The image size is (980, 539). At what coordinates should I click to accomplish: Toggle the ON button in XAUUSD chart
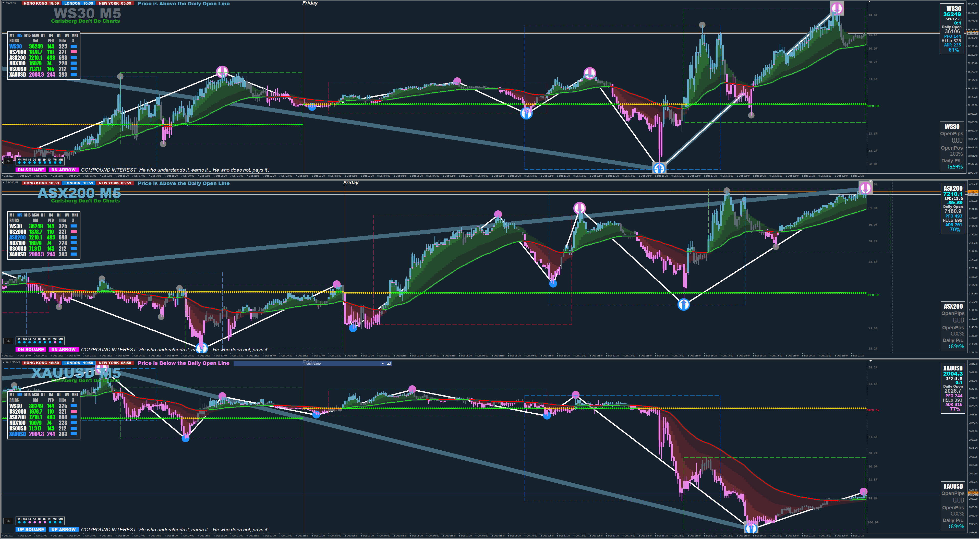click(8, 521)
